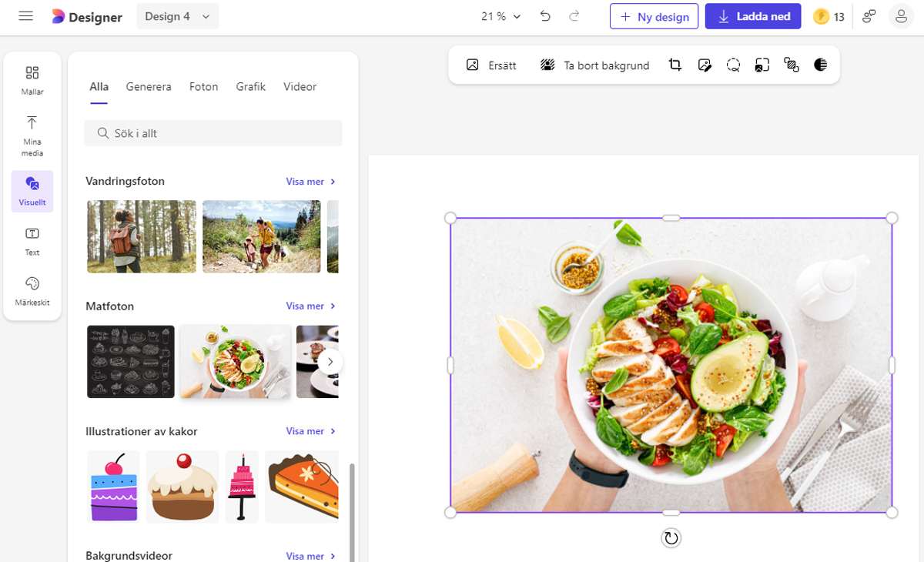Click Visa mer for Vandringsfoton

pyautogui.click(x=311, y=182)
